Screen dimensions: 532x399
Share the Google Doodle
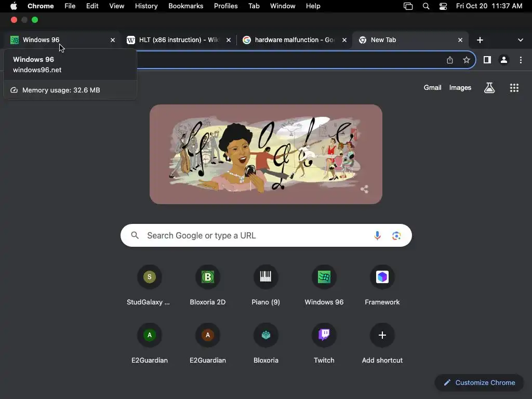[364, 189]
